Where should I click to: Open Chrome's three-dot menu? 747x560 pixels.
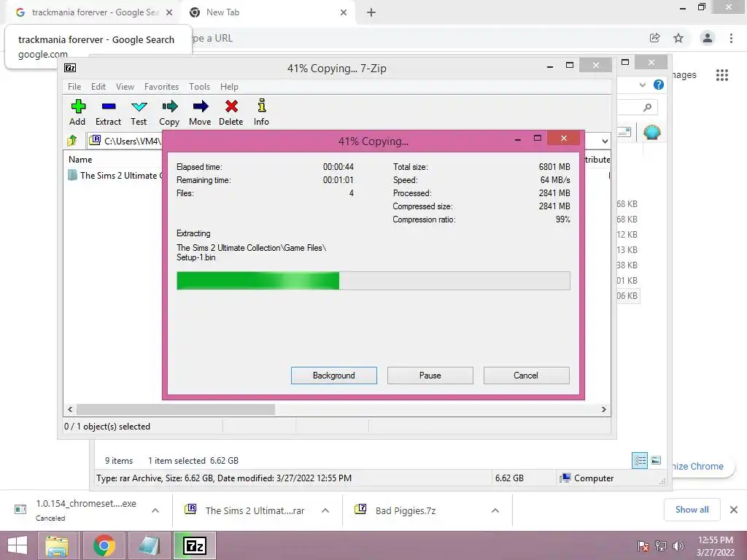coord(731,38)
